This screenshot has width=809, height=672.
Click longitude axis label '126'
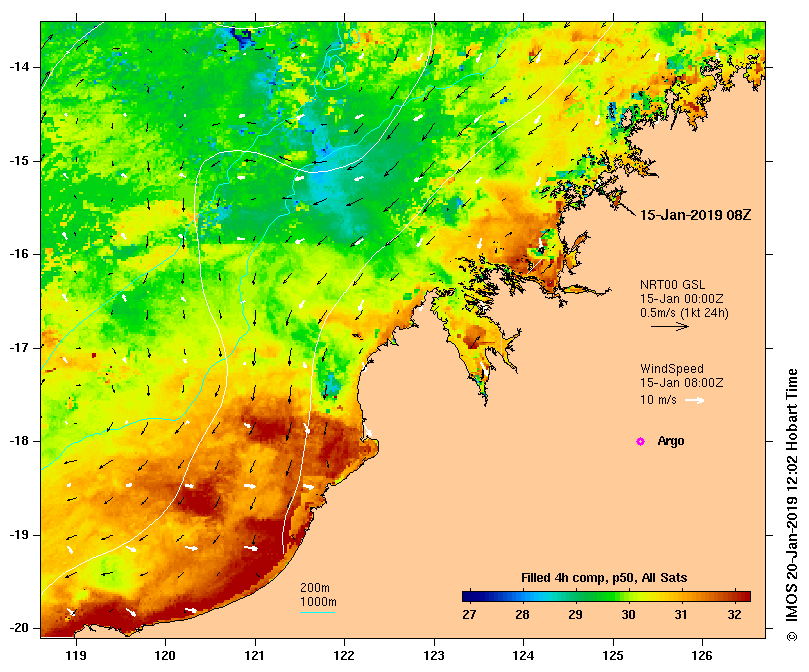(x=702, y=656)
